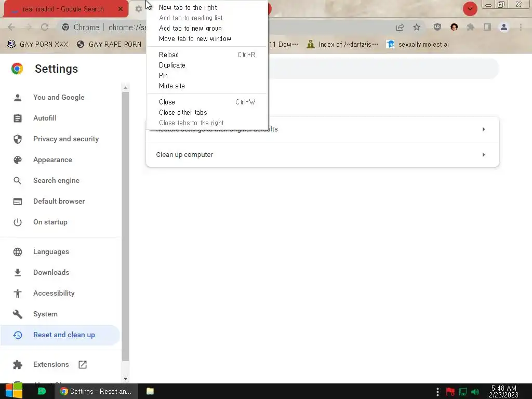Show hidden tray icons via three dots

[x=437, y=392]
